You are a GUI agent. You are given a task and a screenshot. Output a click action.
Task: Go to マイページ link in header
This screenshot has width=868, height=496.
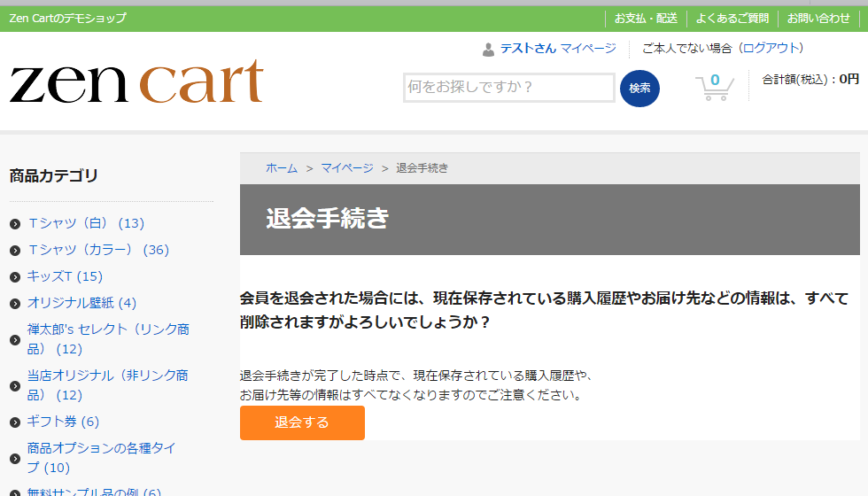coord(587,48)
